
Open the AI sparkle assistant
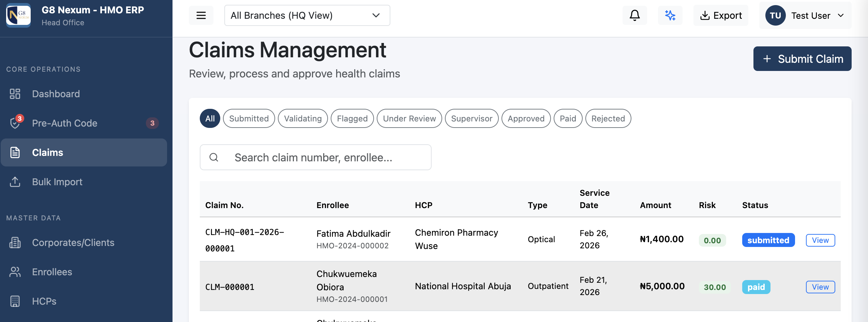coord(670,15)
